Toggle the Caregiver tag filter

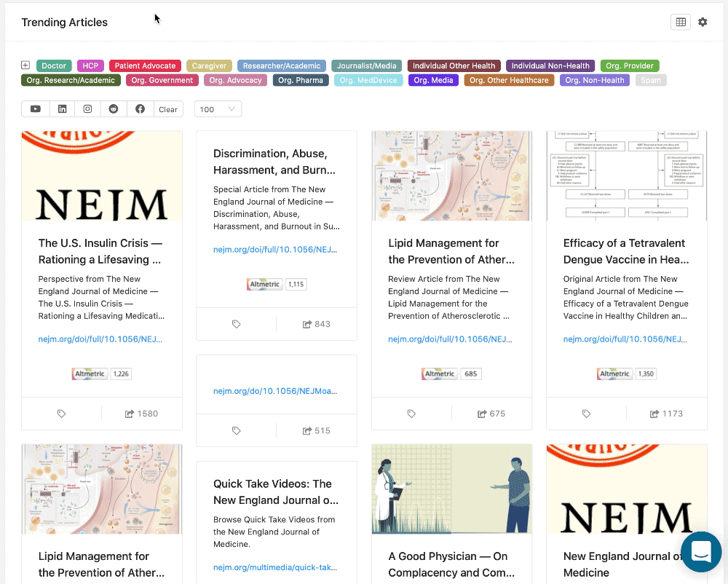[209, 66]
